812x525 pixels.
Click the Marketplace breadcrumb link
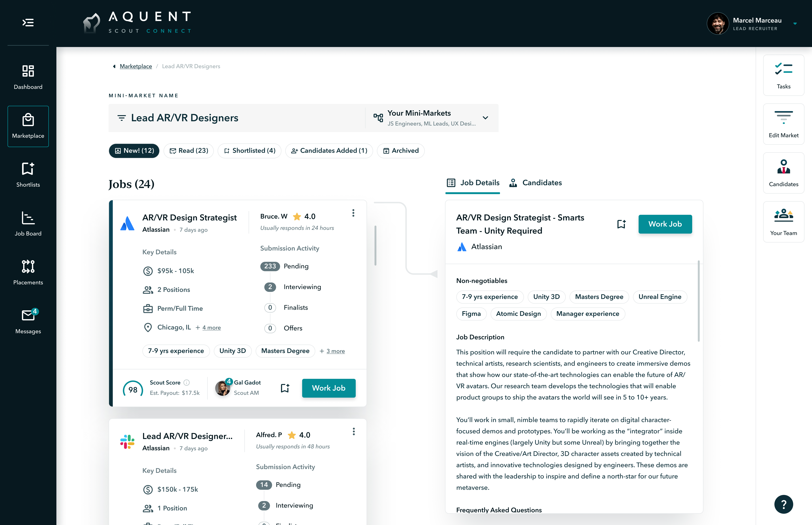pyautogui.click(x=136, y=66)
